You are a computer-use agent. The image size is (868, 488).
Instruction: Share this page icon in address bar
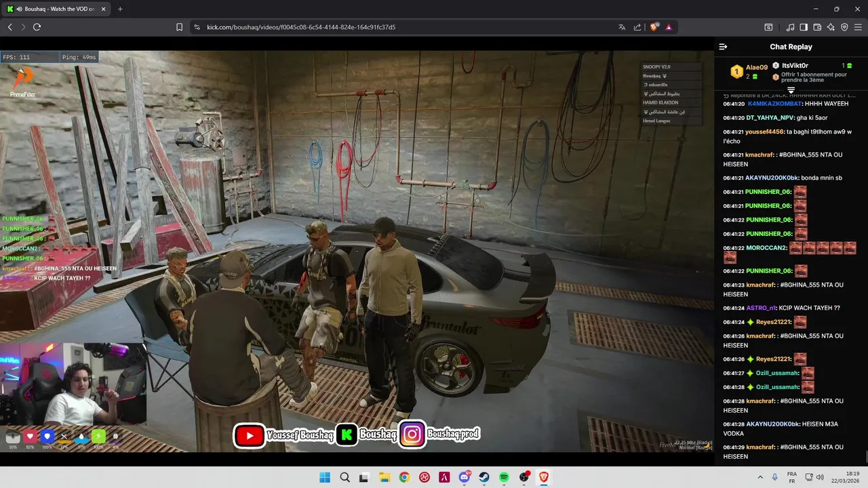click(637, 27)
